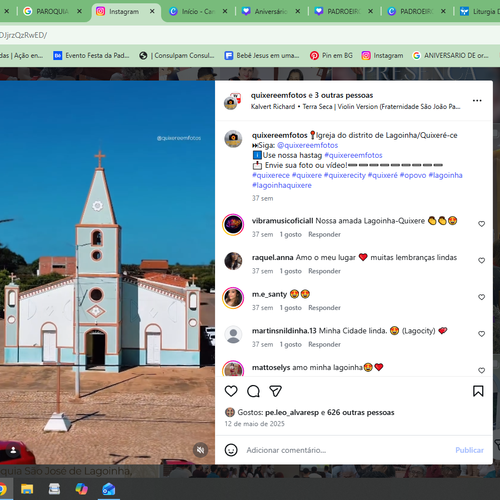Open hashtag #quixerecity
This screenshot has width=500, height=500.
pos(345,175)
